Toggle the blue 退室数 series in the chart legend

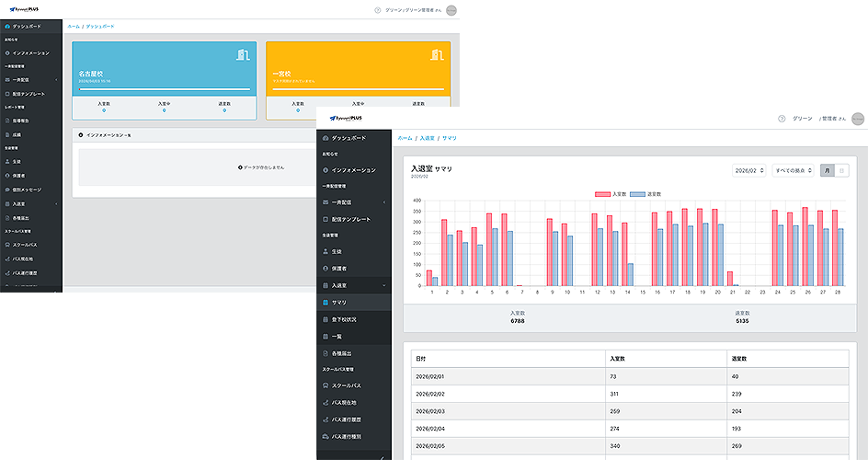pos(645,194)
